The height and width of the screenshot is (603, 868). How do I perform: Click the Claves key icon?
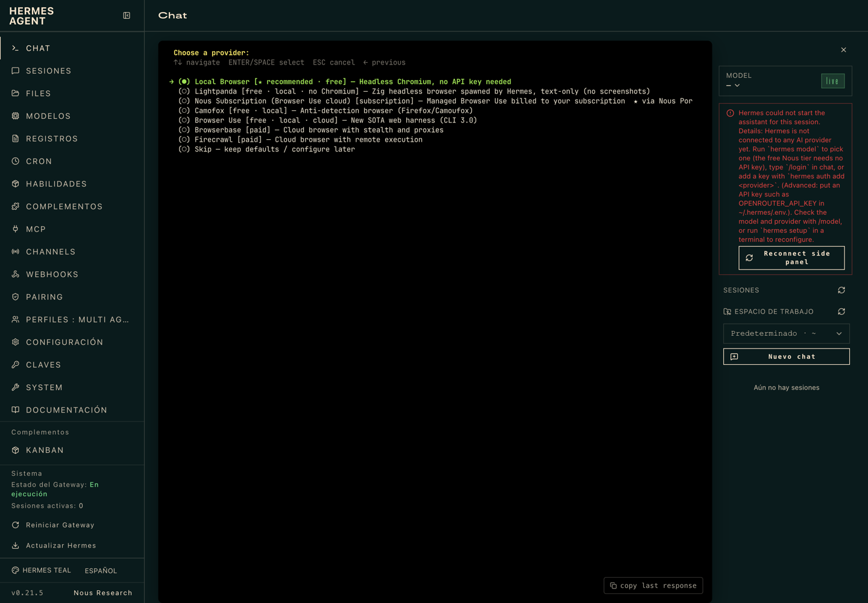point(16,365)
